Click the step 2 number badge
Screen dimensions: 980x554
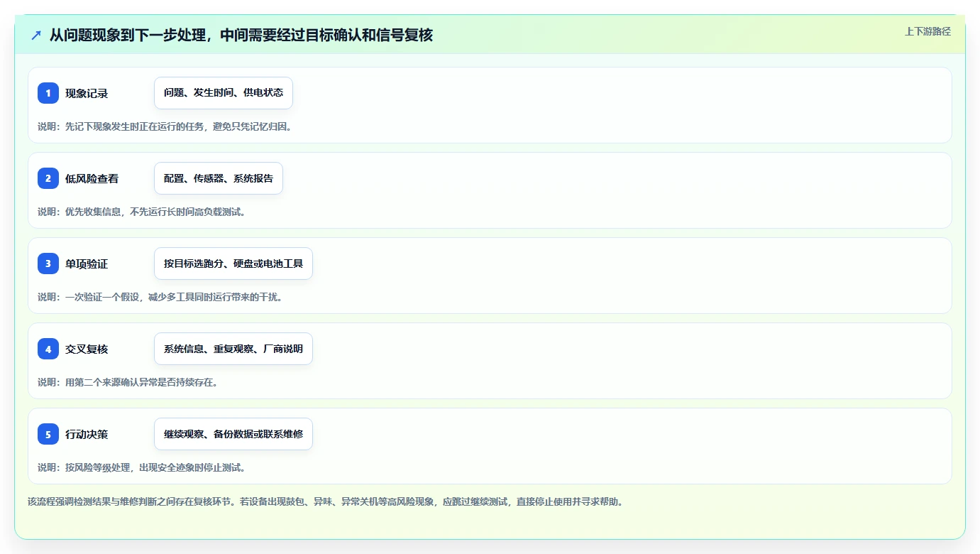point(48,178)
